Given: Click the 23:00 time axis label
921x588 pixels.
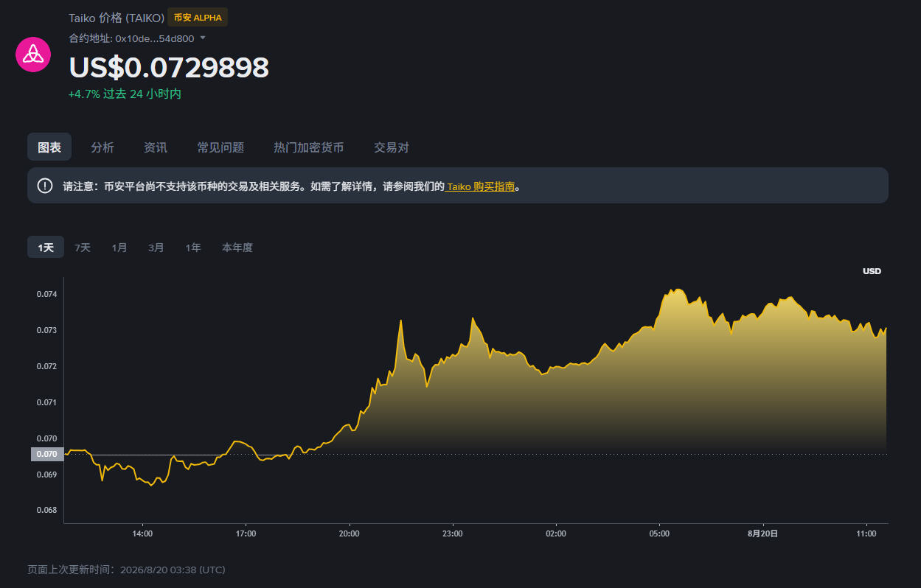Looking at the screenshot, I should (x=452, y=533).
